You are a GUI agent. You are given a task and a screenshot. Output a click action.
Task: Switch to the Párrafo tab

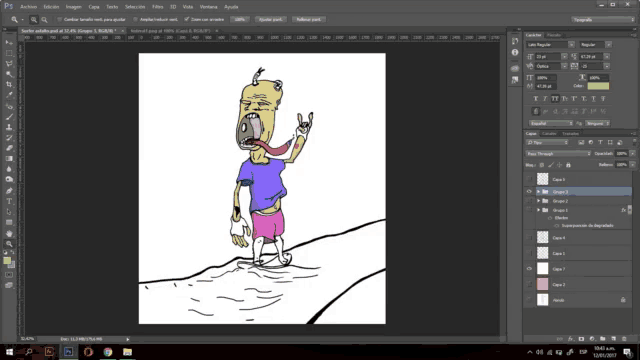click(x=554, y=35)
